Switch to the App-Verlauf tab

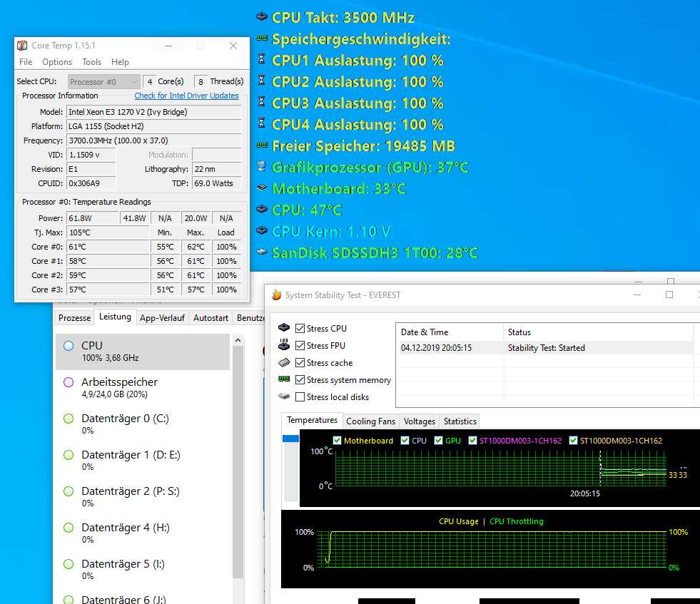(162, 318)
